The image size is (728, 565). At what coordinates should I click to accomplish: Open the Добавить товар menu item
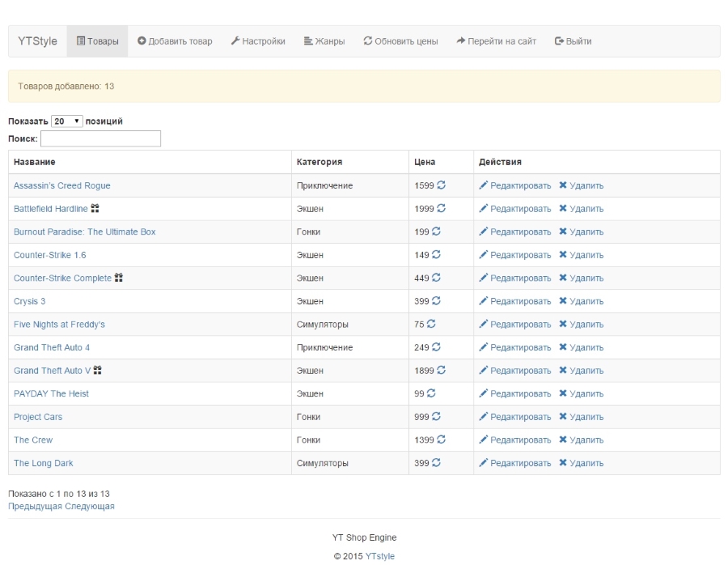[x=175, y=41]
